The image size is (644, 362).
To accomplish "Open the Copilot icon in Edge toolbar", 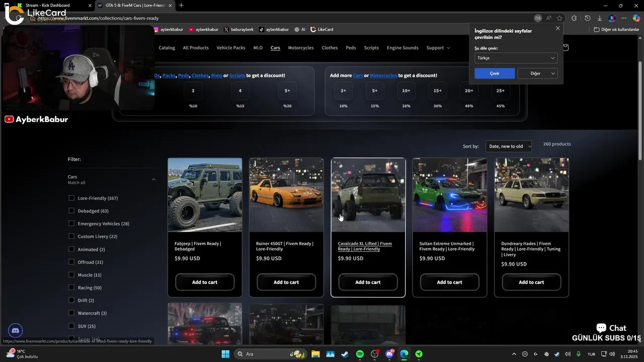I will (x=636, y=18).
